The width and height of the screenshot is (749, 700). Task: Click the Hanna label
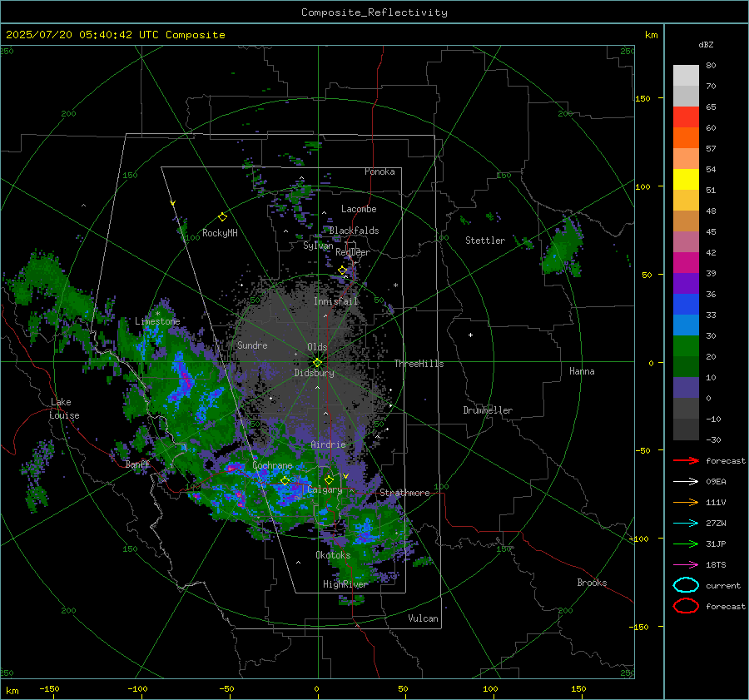[x=582, y=371]
